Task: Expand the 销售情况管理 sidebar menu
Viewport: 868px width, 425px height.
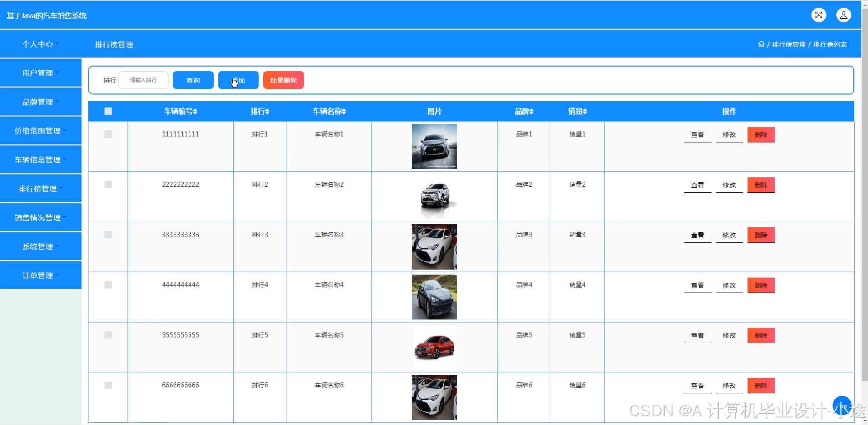Action: (41, 218)
